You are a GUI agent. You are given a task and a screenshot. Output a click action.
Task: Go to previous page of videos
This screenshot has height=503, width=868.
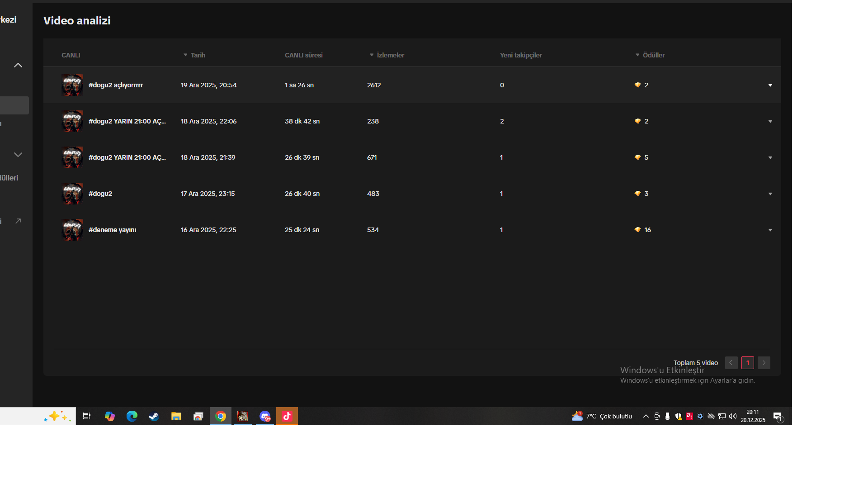point(731,363)
